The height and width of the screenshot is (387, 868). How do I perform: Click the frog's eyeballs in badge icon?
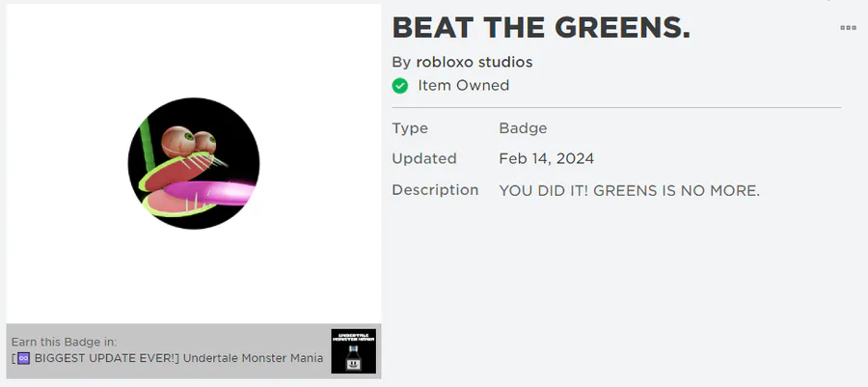pyautogui.click(x=188, y=141)
